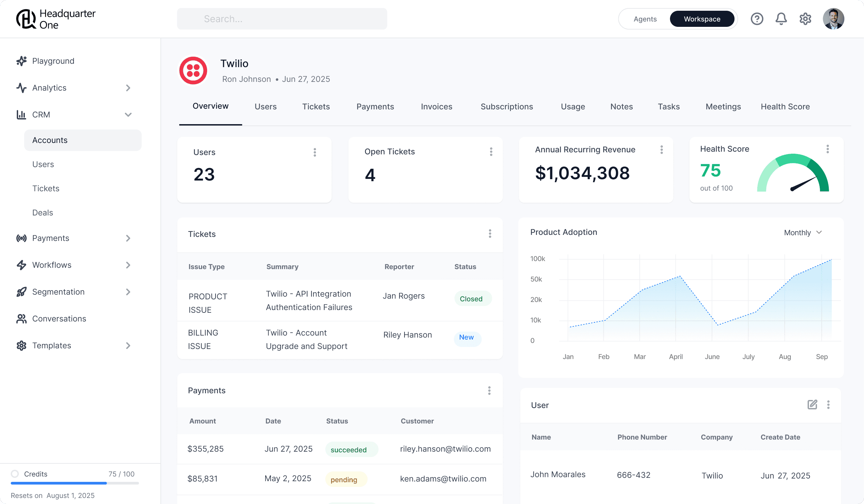Click the succeeded payment status badge
Image resolution: width=864 pixels, height=504 pixels.
(x=351, y=450)
